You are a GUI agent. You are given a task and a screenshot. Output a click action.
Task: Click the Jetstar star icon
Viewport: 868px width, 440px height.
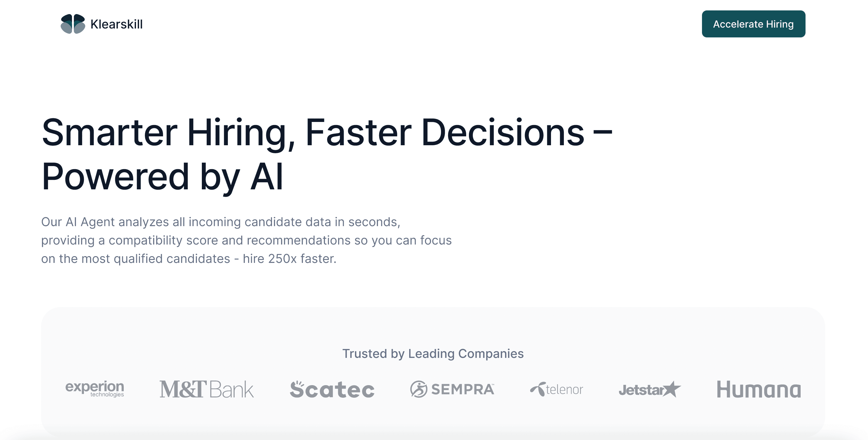672,389
